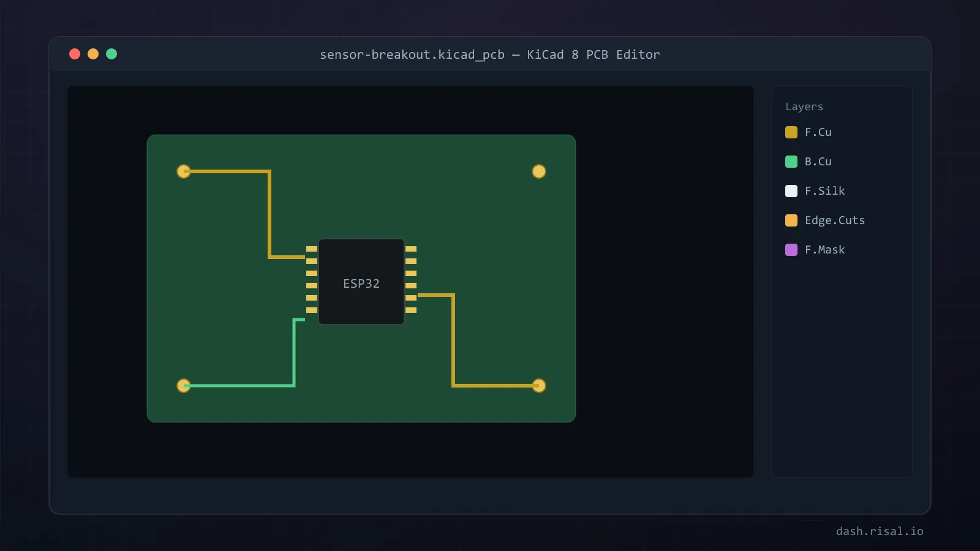Select the ESP32 chip footprint

[x=361, y=282]
